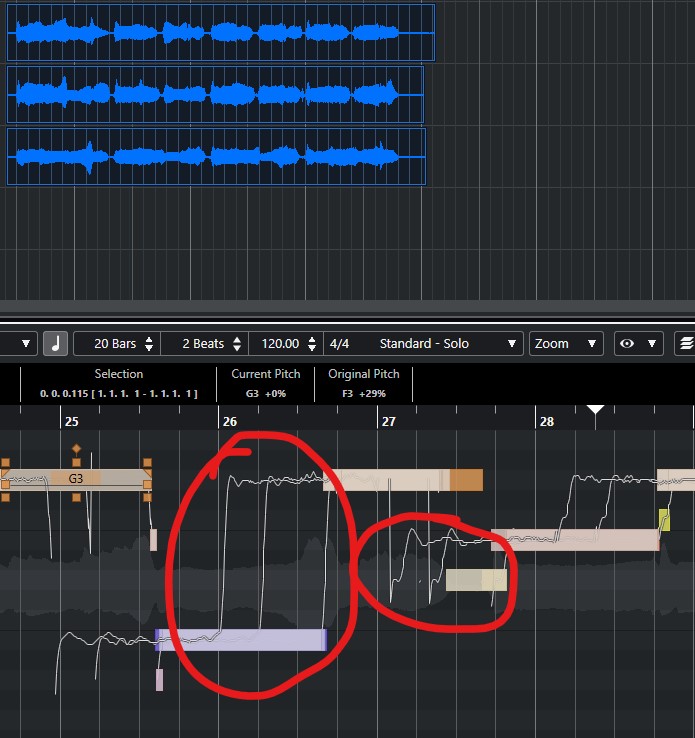Click the G3 segment's bottom-left corner handle
This screenshot has width=695, height=738.
pyautogui.click(x=5, y=497)
